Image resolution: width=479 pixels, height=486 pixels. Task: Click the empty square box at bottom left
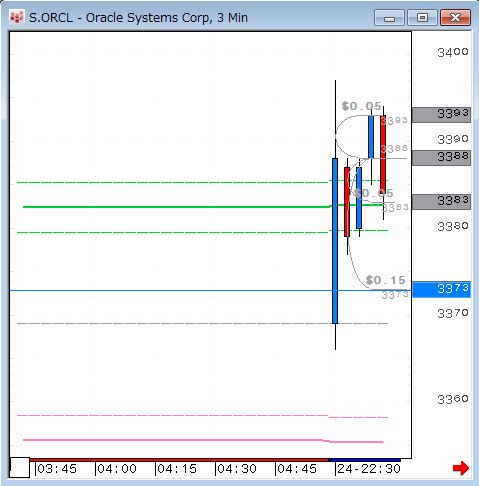[19, 468]
